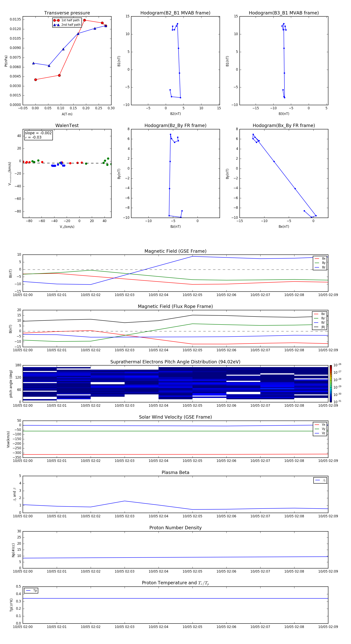Click the Plasma Beta peak near 02:03

[125, 501]
